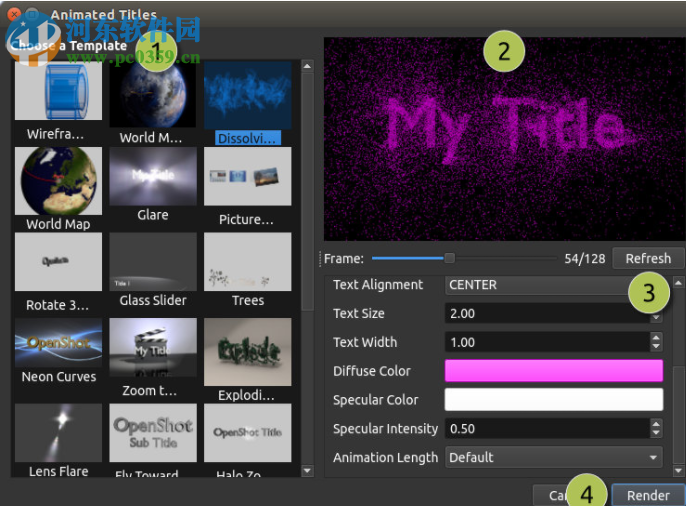Open the magenta Diffuse Color picker

point(553,371)
